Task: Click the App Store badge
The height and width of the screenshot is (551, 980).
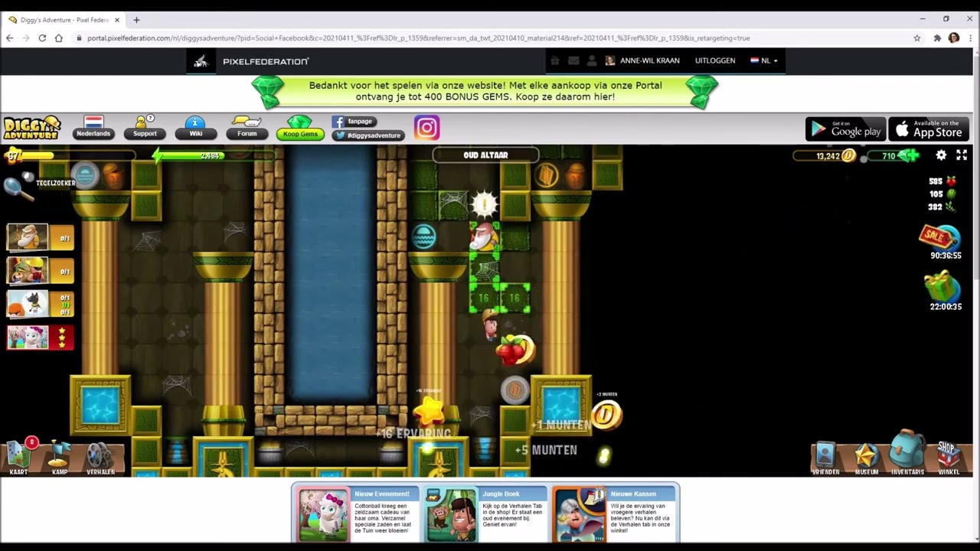Action: 929,129
